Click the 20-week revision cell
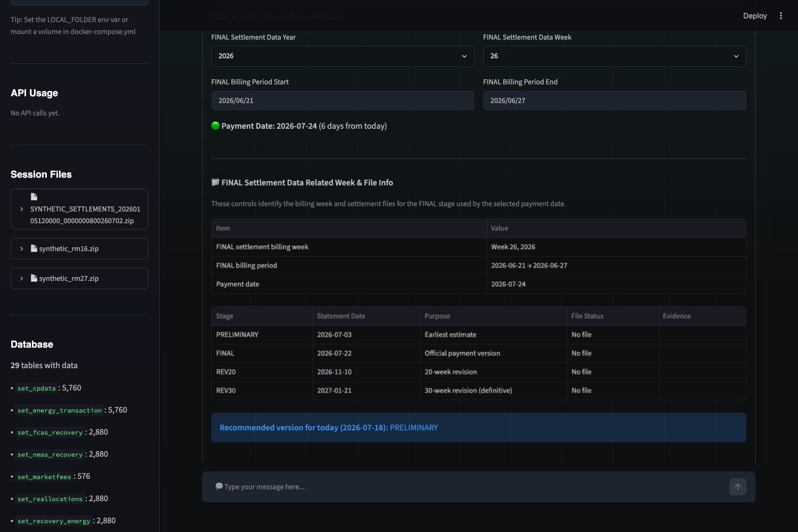The image size is (798, 532). click(494, 372)
